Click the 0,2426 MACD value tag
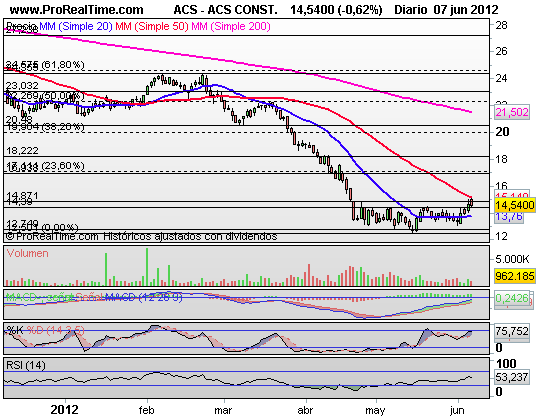The width and height of the screenshot is (540, 420). (512, 298)
